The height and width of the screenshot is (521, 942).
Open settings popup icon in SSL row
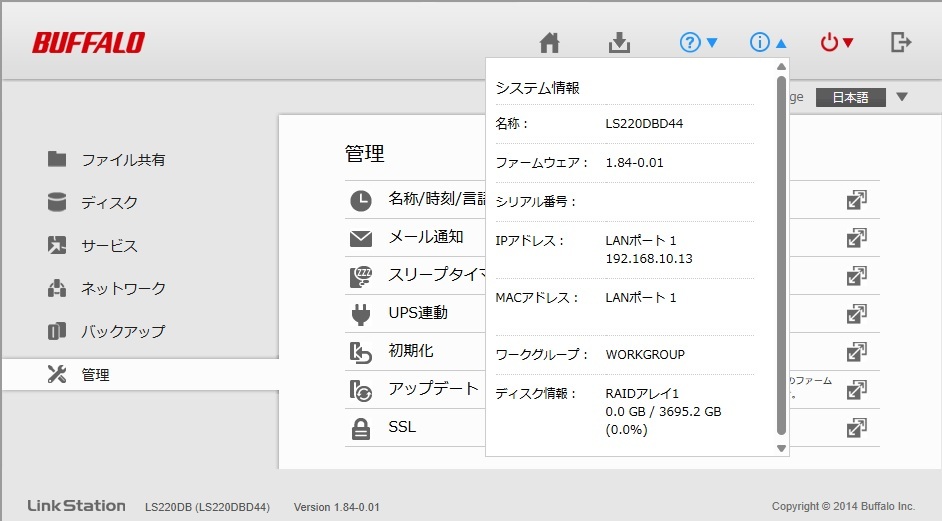[856, 428]
